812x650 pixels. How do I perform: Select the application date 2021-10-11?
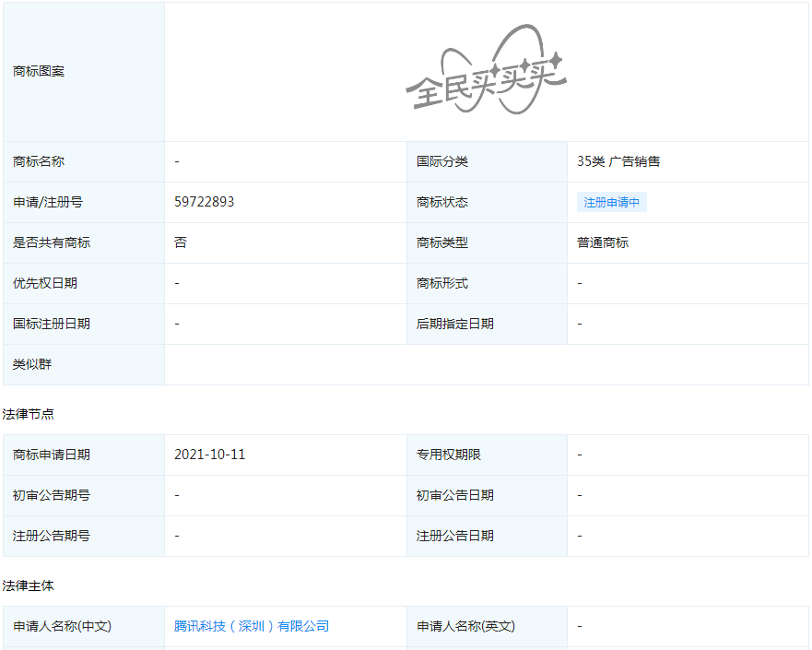(210, 455)
